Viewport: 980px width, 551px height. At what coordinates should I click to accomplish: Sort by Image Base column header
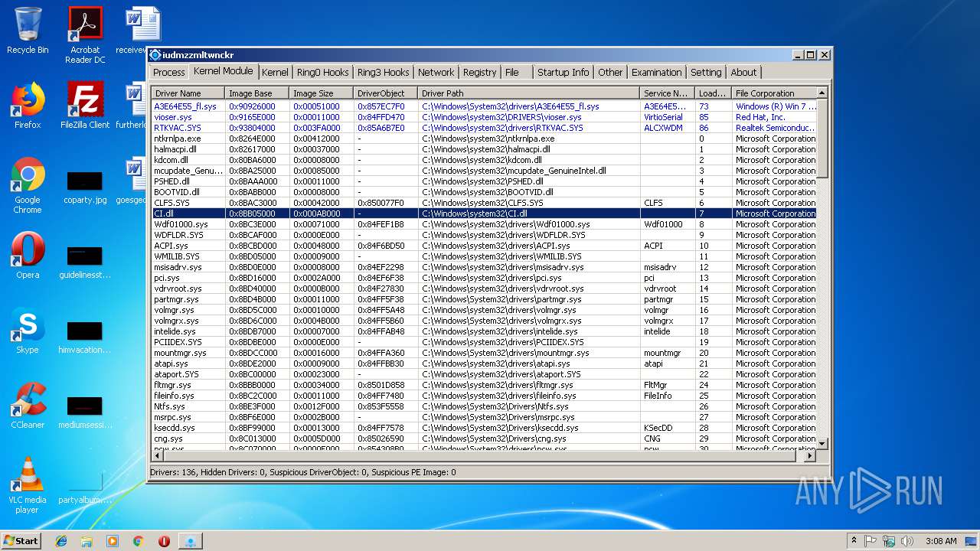[x=257, y=93]
